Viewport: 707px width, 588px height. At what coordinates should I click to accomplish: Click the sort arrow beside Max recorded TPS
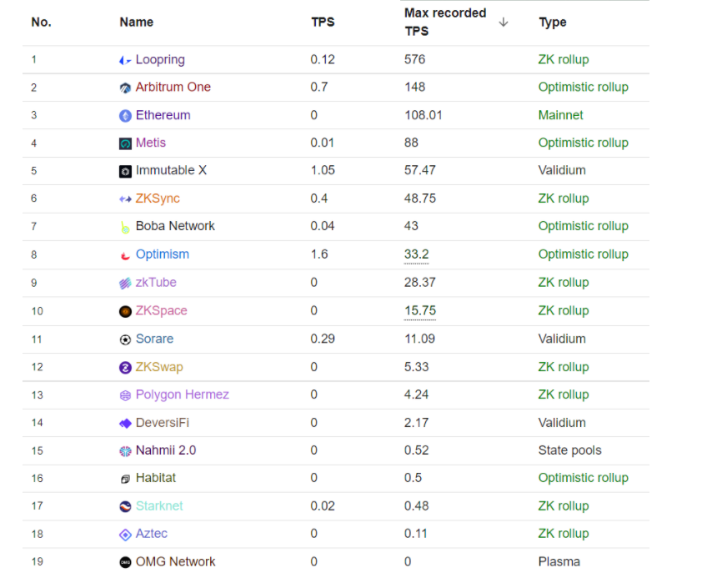pos(504,22)
